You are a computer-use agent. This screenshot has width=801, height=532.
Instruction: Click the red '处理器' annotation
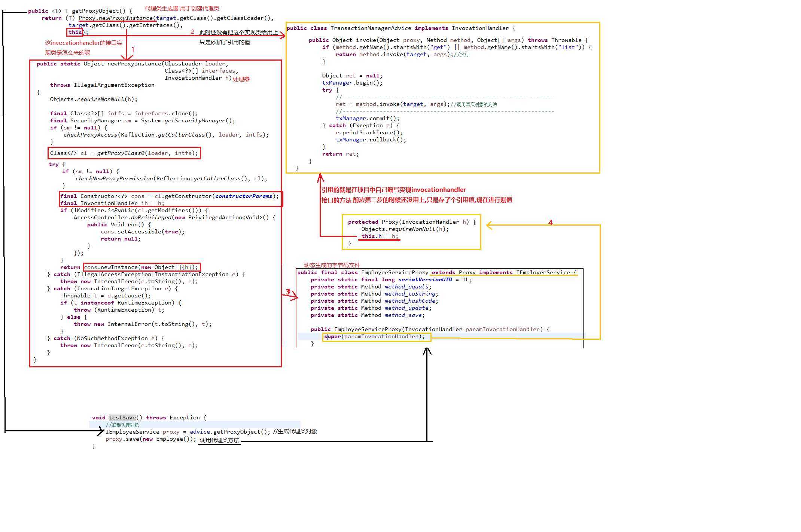coord(241,79)
